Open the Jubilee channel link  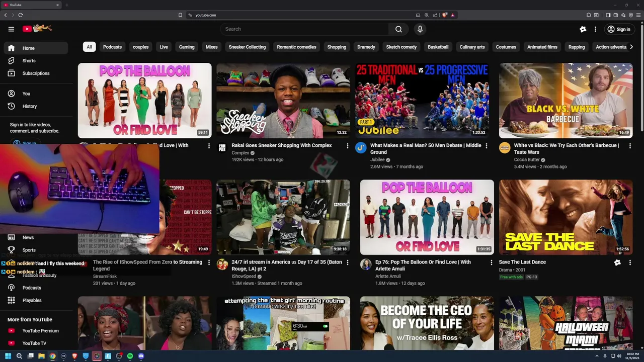tap(377, 160)
